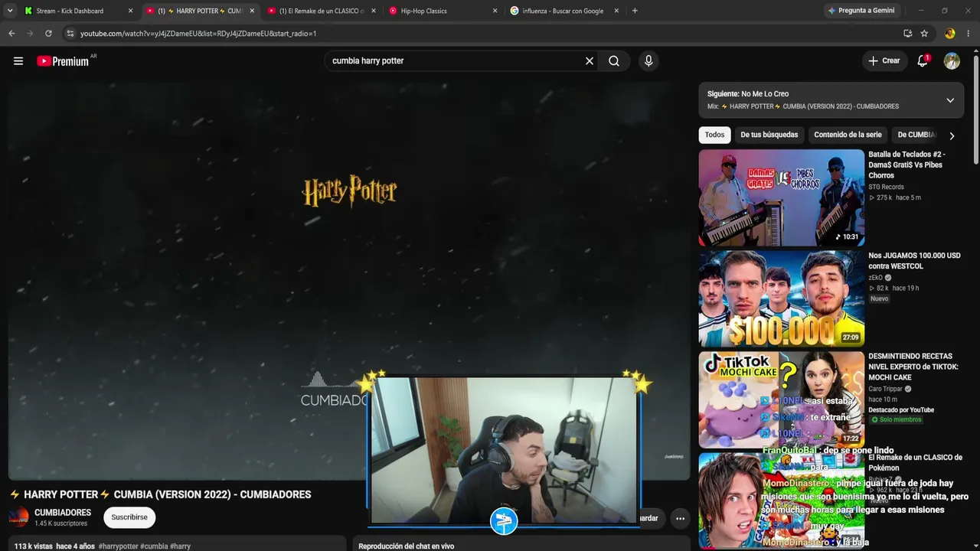The height and width of the screenshot is (551, 980).
Task: Open the YouTube guide hamburger menu
Action: point(18,61)
